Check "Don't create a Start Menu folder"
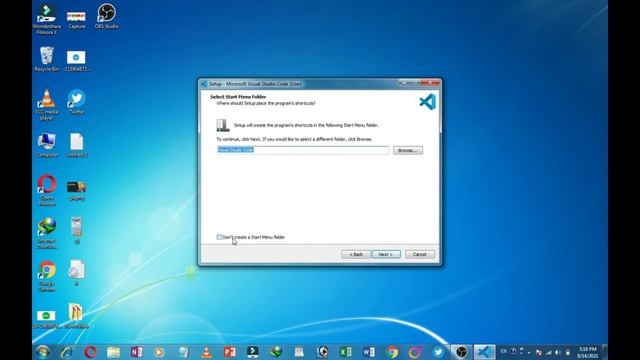 [x=220, y=237]
